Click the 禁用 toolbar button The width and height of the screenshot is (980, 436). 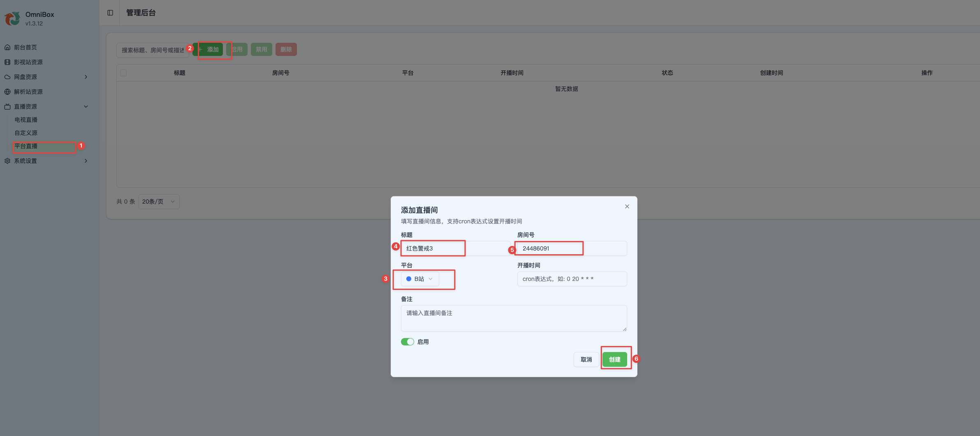[x=262, y=49]
